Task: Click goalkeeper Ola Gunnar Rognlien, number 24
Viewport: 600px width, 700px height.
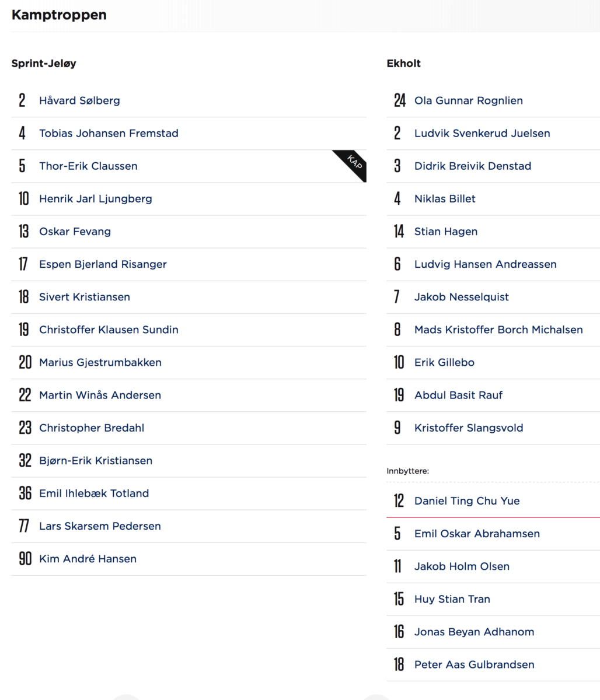Action: click(469, 100)
